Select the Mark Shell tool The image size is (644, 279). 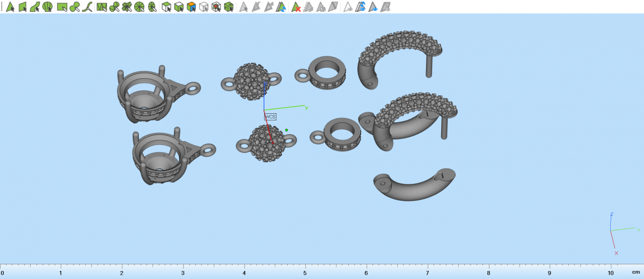(x=48, y=7)
